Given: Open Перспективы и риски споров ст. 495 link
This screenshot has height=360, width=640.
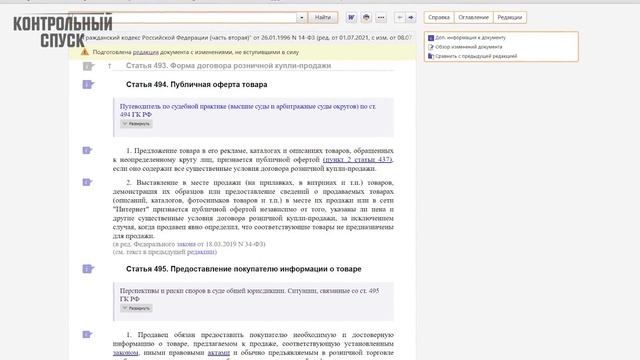Looking at the screenshot, I should pyautogui.click(x=249, y=295).
